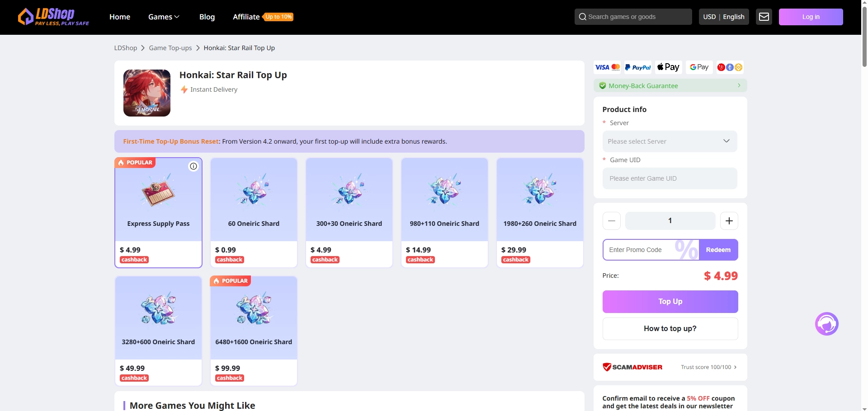Navigate to Game Top-ups breadcrumb
The width and height of the screenshot is (868, 411).
(170, 48)
